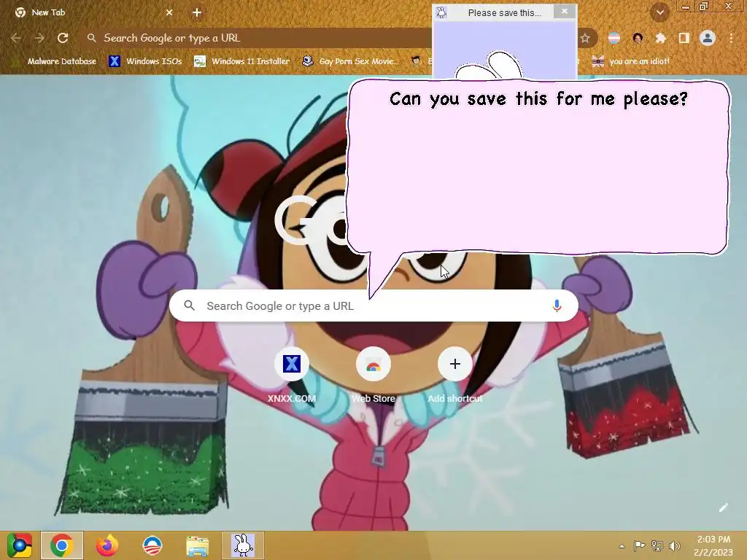Viewport: 747px width, 560px height.
Task: Reload the page with the refresh icon
Action: 63,38
